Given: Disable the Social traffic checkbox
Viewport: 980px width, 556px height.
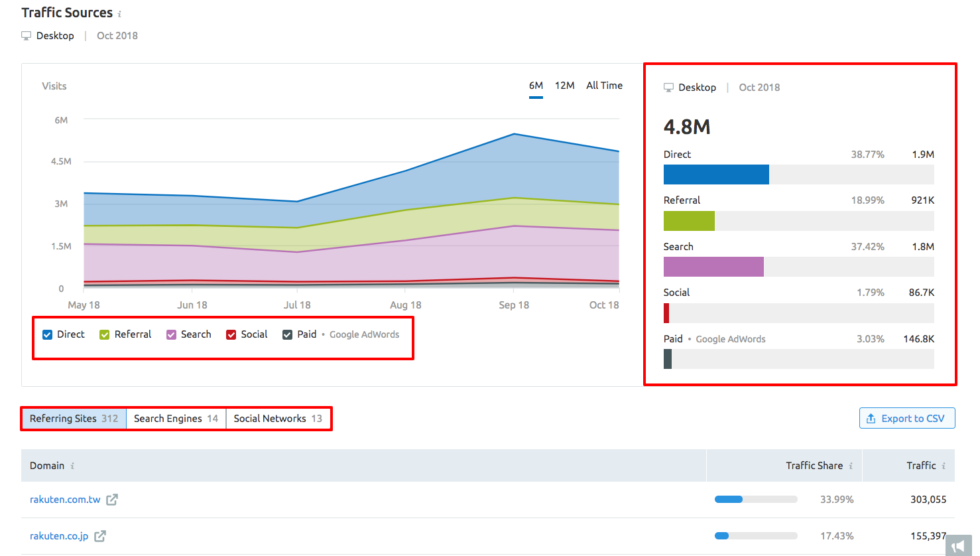Looking at the screenshot, I should pos(231,334).
